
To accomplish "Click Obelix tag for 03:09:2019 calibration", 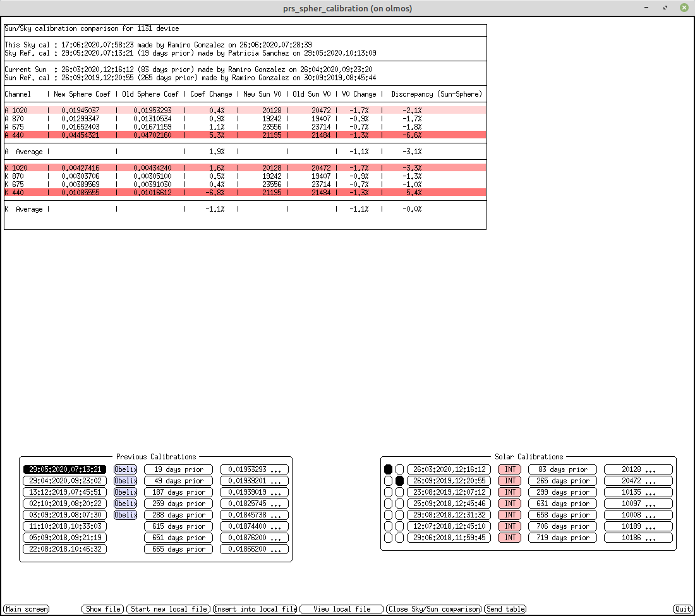I will [x=126, y=515].
